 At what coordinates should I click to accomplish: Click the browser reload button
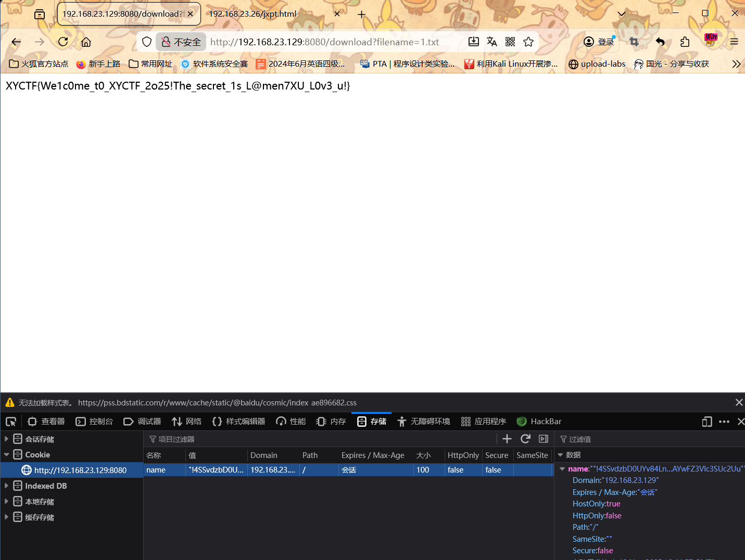(x=63, y=42)
